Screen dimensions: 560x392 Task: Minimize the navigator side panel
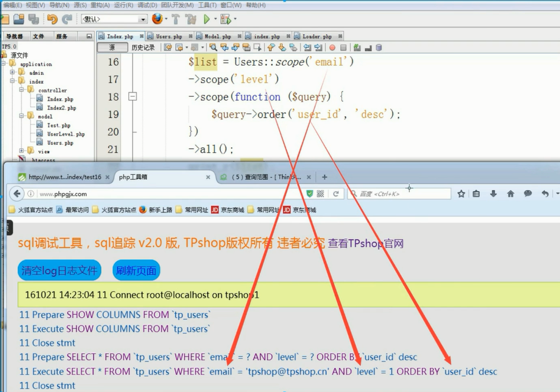click(89, 36)
